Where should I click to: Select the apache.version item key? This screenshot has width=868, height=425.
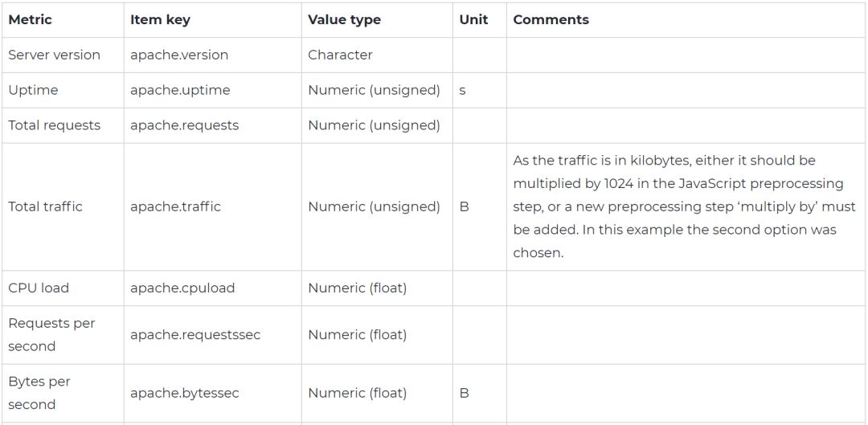coord(179,55)
